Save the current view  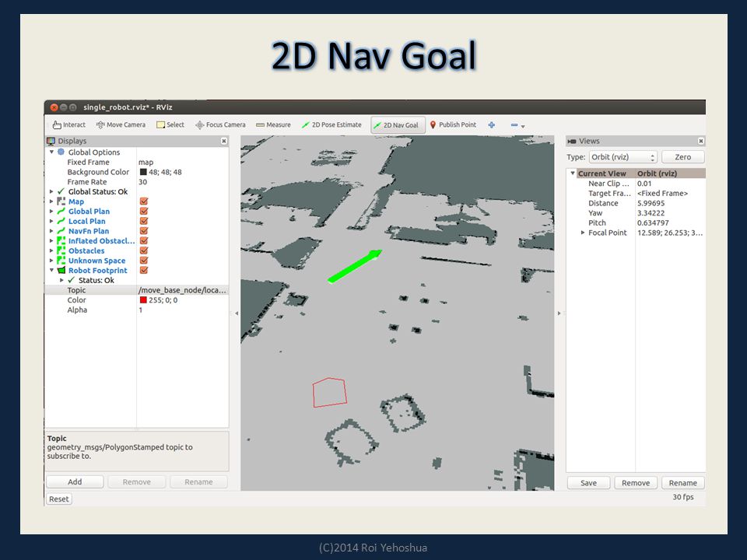point(588,483)
